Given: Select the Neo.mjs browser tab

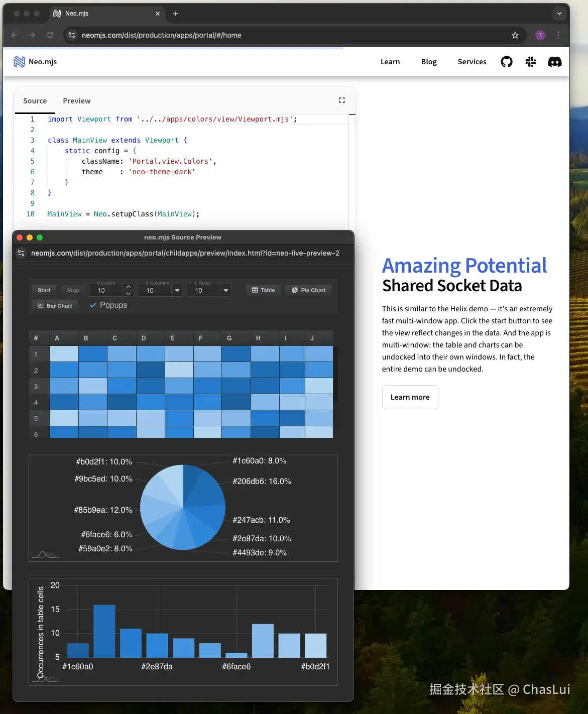Looking at the screenshot, I should [106, 14].
